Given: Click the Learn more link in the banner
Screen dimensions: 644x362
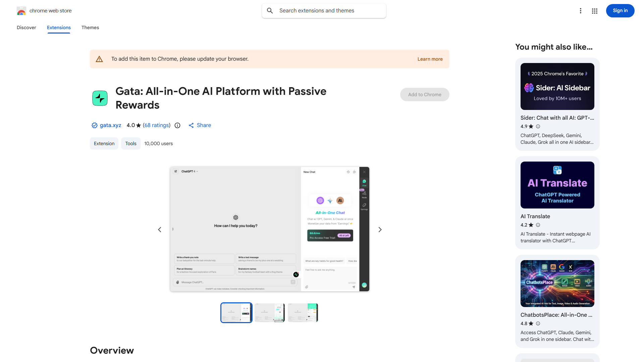Looking at the screenshot, I should coord(430,59).
